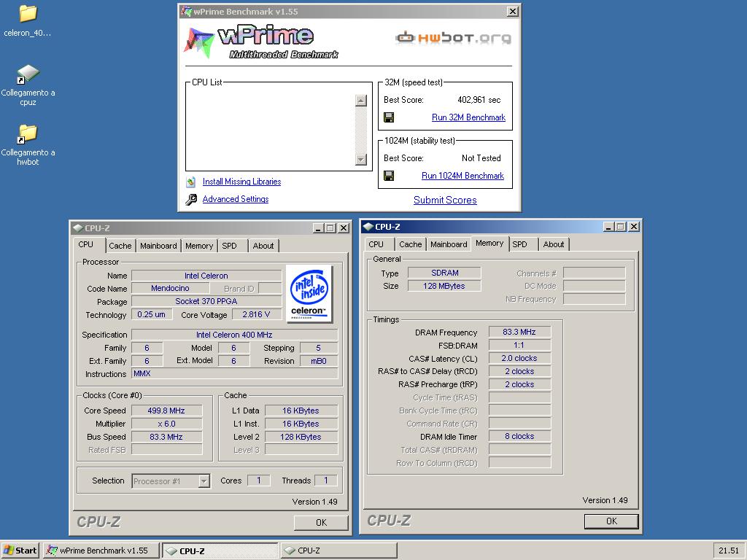Click OK in the right CPU-Z window

pos(612,521)
